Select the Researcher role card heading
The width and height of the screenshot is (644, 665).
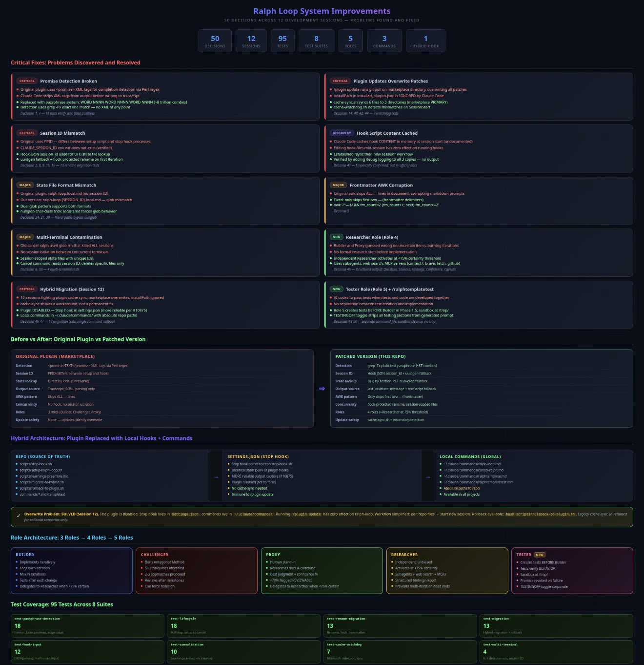click(x=404, y=555)
